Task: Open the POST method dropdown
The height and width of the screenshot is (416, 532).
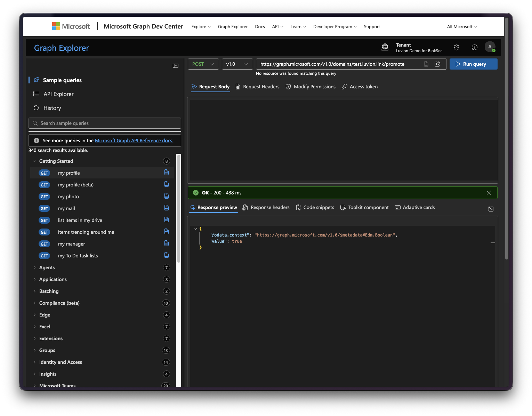Action: (203, 64)
